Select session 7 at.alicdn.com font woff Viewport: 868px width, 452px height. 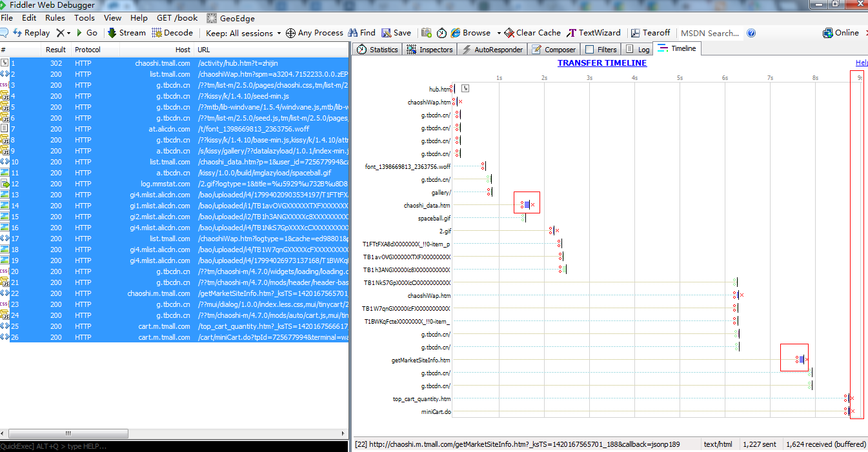coord(174,129)
